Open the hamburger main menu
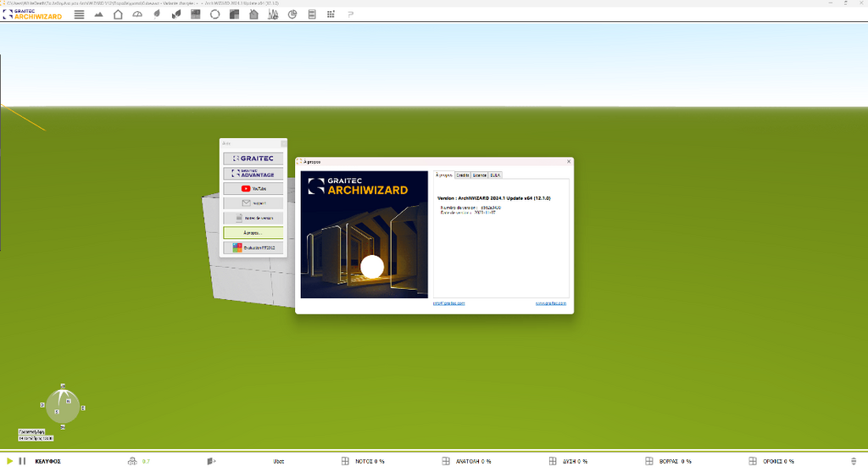This screenshot has height=472, width=868. click(x=79, y=14)
